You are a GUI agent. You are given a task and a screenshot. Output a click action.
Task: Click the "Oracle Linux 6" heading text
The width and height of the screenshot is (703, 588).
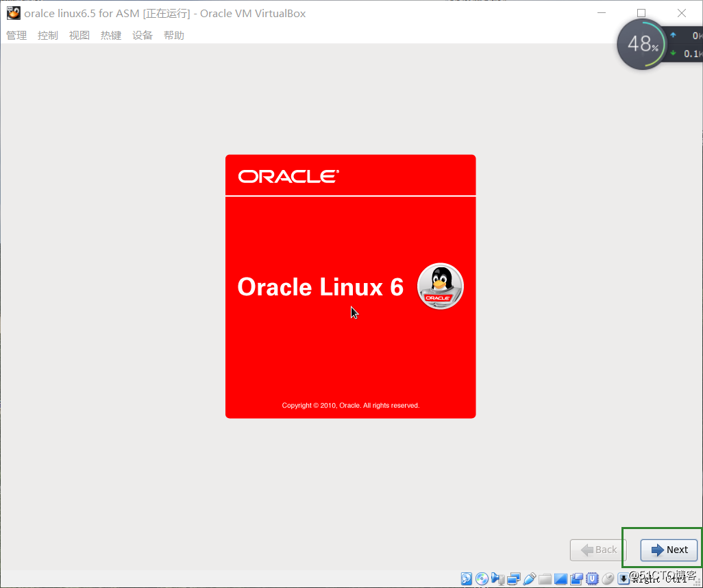[x=320, y=287]
